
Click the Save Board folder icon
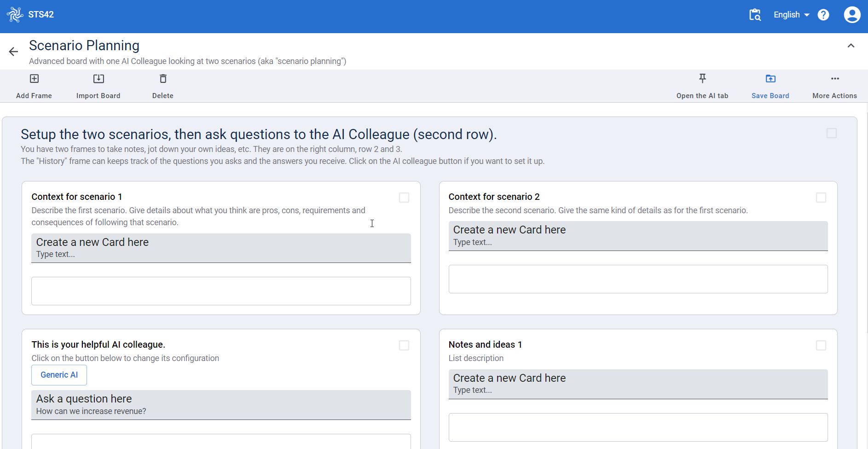tap(770, 79)
